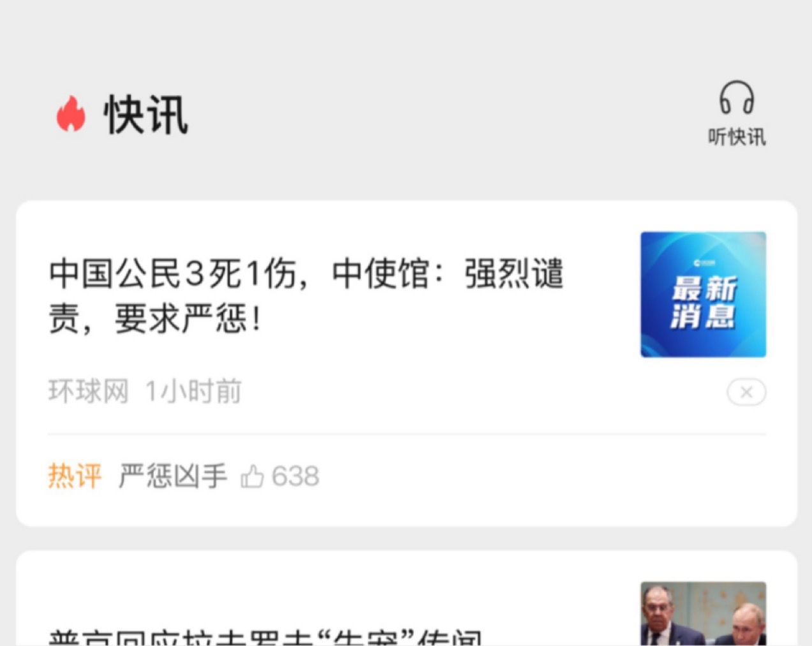This screenshot has width=812, height=646.
Task: Tap the 快讯 section title
Action: click(146, 115)
